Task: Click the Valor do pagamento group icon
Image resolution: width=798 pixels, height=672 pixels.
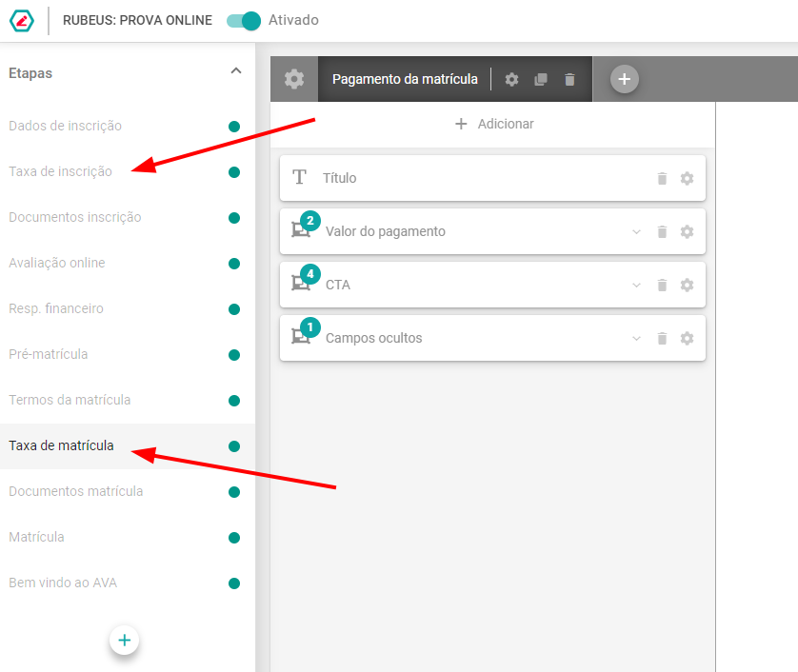Action: 301,229
